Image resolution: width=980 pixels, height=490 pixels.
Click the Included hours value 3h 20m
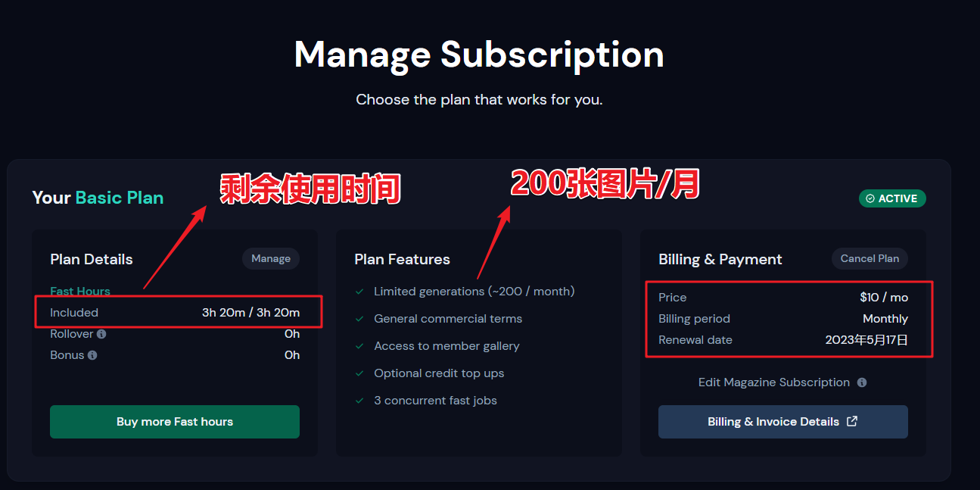click(x=250, y=313)
